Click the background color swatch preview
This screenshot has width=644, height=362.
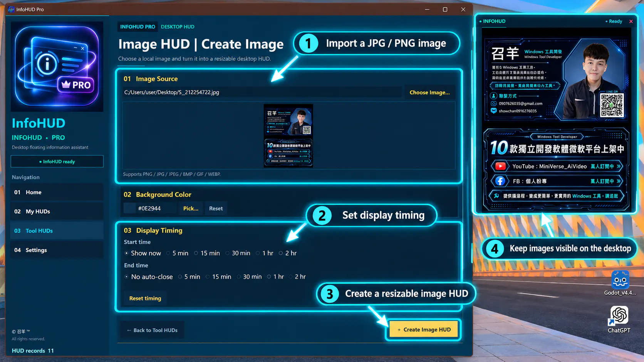pos(129,208)
